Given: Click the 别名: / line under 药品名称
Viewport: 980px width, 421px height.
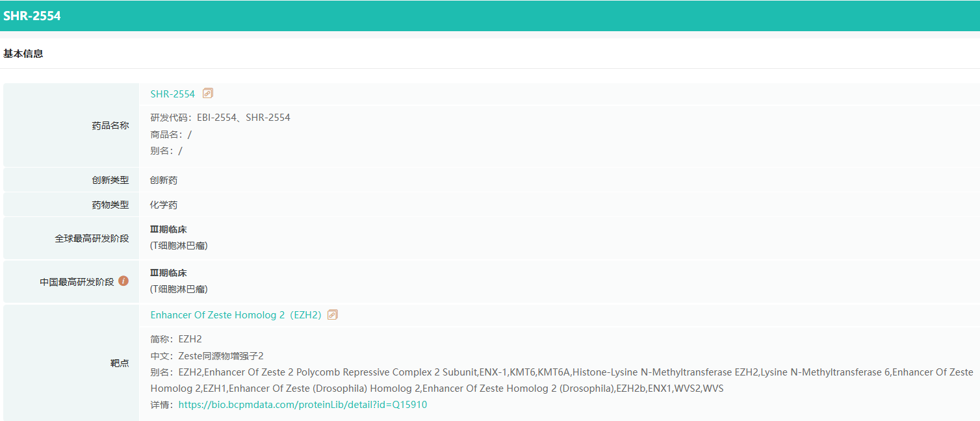Looking at the screenshot, I should tap(166, 151).
